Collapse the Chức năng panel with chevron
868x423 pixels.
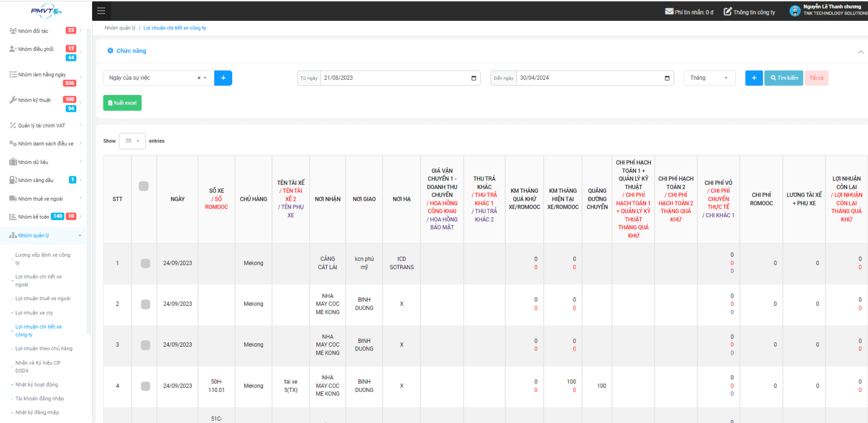click(861, 51)
